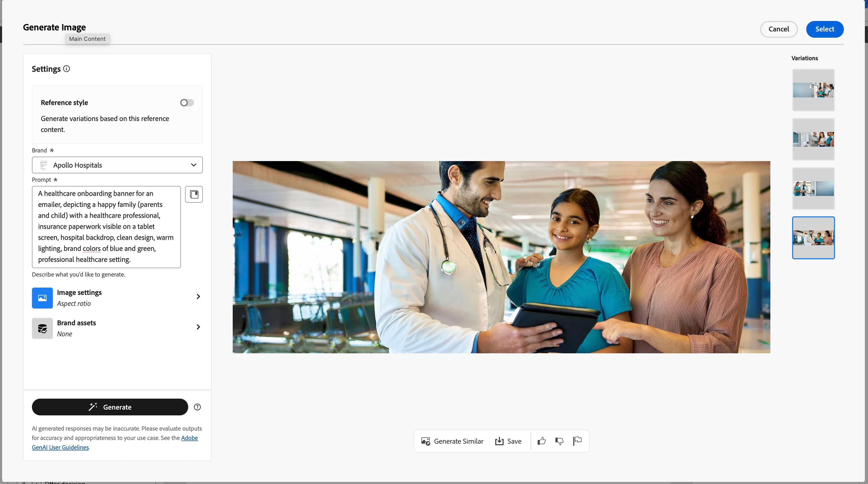Click the Generate button
Viewport: 868px width, 484px height.
click(110, 407)
